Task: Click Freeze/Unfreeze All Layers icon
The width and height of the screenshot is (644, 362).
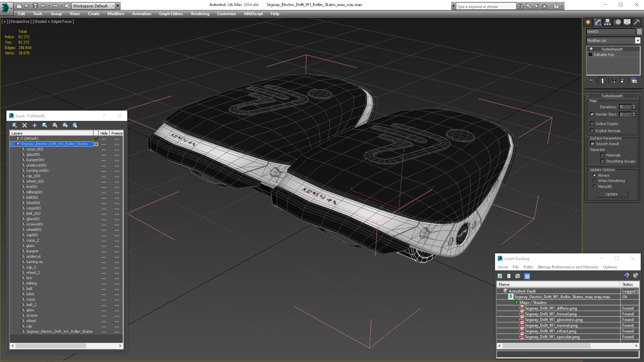Action: click(75, 125)
